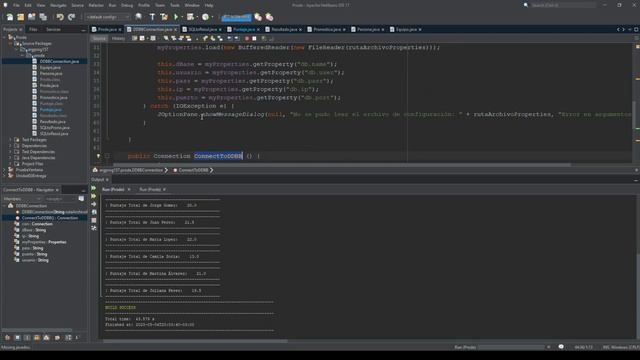Select the second Run (Proda) output tab
The height and width of the screenshot is (360, 640).
pos(150,189)
